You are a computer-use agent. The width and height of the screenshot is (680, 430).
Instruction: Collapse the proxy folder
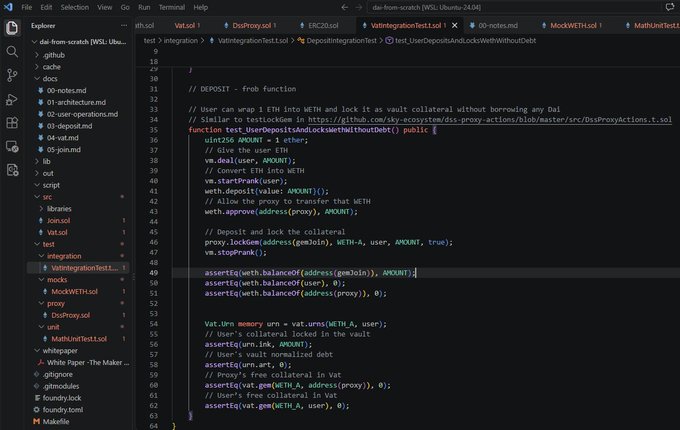(78, 303)
